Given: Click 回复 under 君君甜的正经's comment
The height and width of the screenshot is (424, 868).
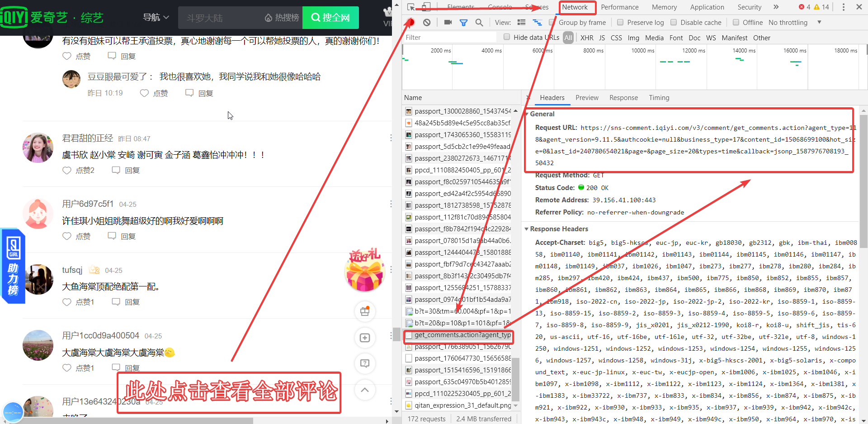Looking at the screenshot, I should point(132,170).
